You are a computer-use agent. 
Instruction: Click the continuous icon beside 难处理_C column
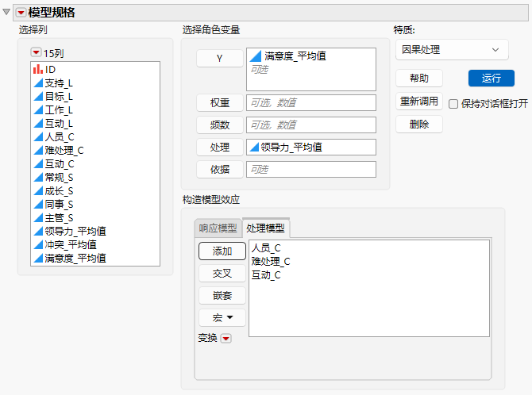(38, 151)
